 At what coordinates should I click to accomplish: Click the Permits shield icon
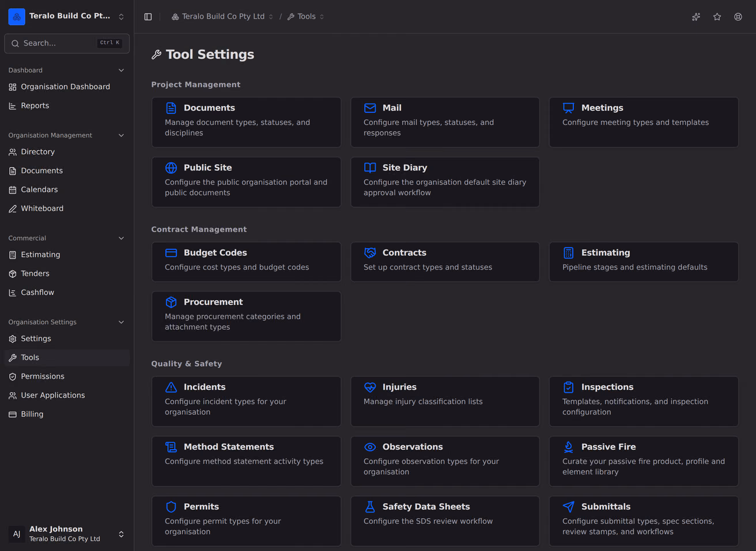pyautogui.click(x=171, y=507)
